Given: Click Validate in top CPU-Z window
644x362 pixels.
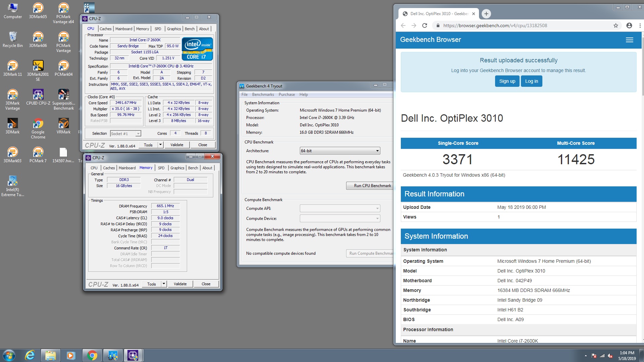Looking at the screenshot, I should coord(177,145).
